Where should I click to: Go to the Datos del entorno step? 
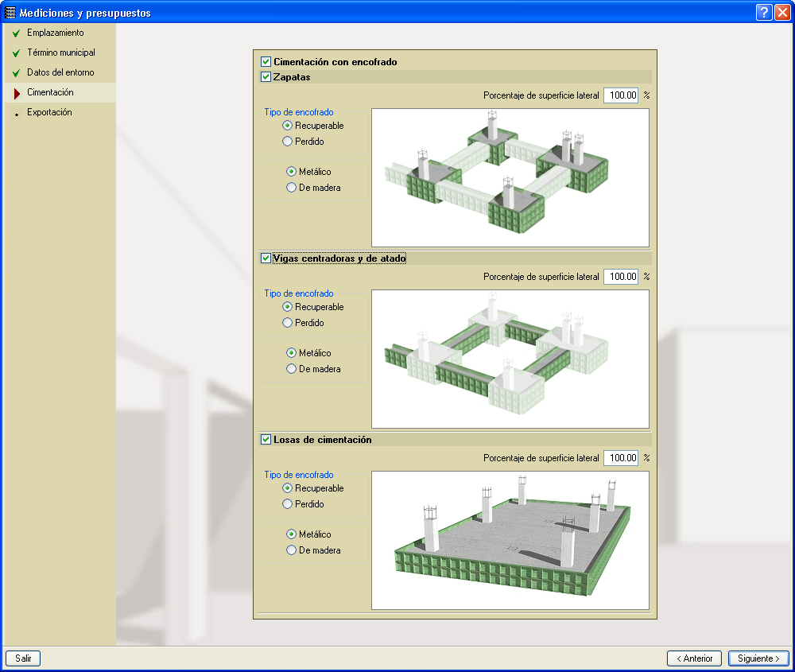pyautogui.click(x=60, y=72)
